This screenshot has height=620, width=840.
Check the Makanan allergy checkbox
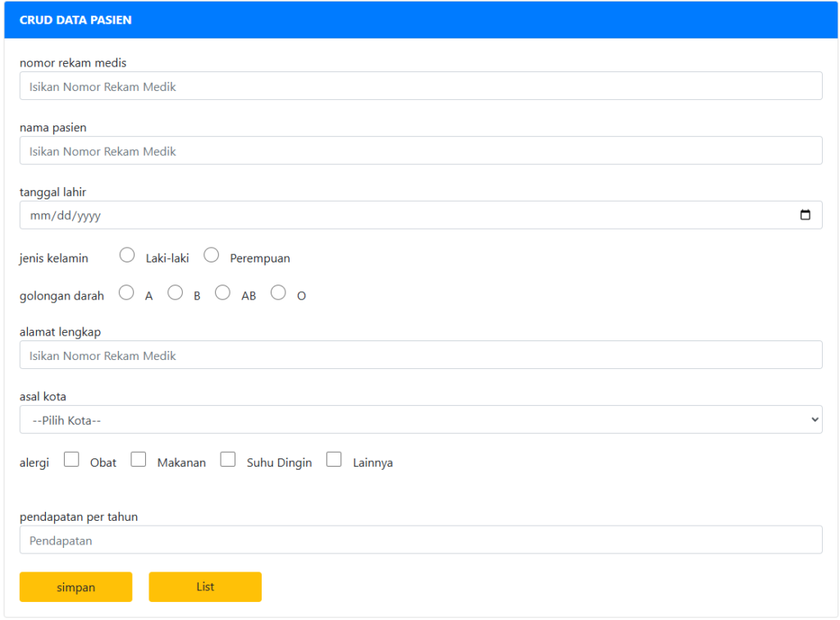click(138, 459)
